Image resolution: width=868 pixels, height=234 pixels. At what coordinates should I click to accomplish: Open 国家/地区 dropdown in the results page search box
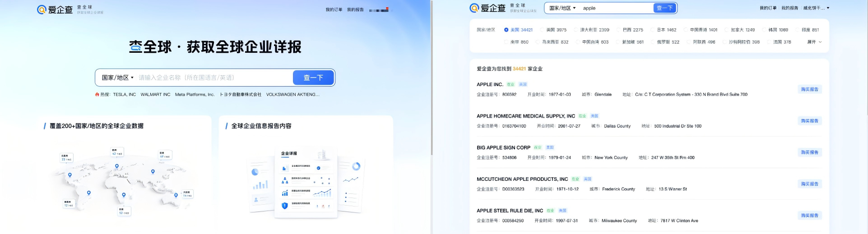click(562, 8)
